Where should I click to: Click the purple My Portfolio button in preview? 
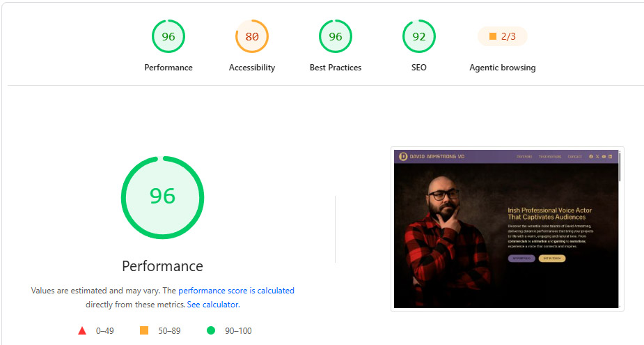(x=521, y=259)
